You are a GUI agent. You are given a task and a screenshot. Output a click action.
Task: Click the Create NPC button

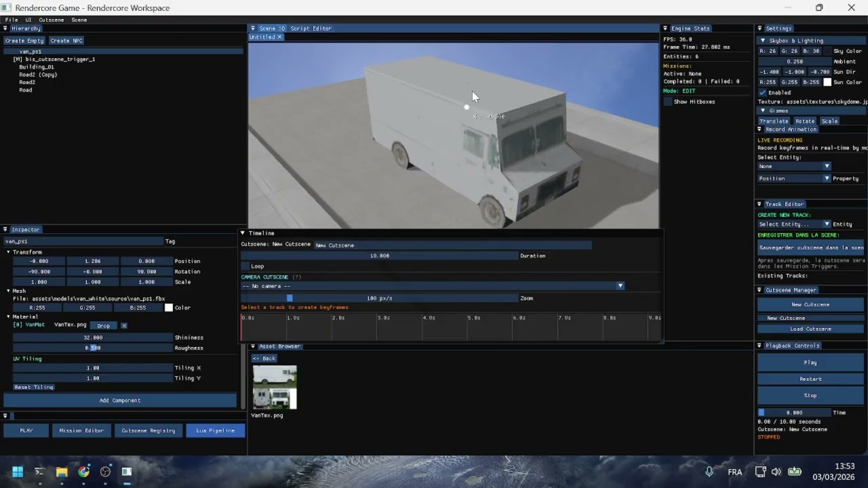(66, 41)
